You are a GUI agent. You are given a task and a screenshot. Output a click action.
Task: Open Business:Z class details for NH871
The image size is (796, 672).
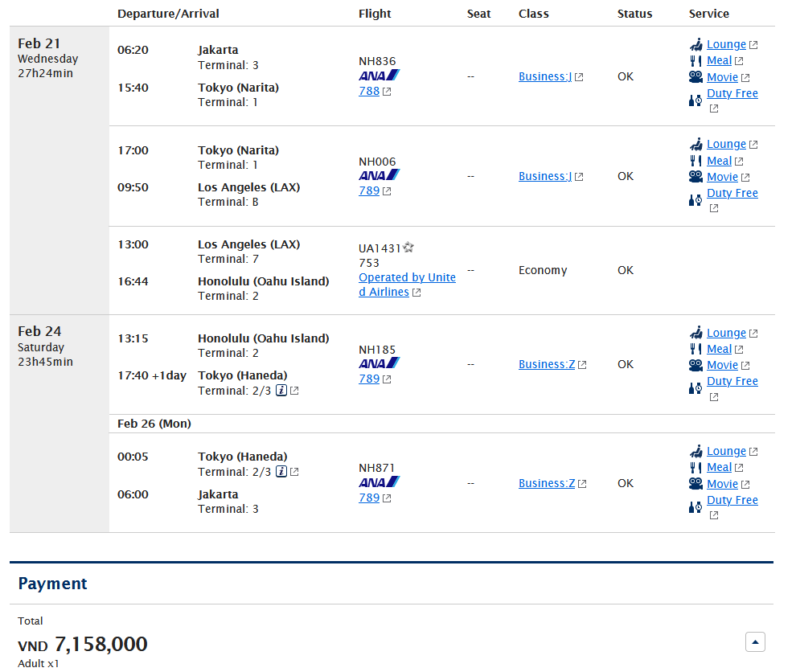click(547, 483)
